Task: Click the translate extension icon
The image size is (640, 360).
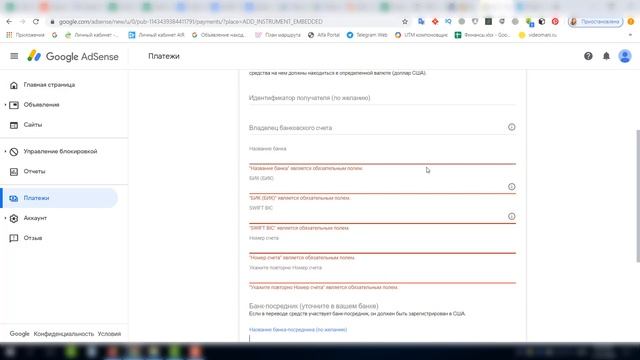Action: pyautogui.click(x=421, y=22)
